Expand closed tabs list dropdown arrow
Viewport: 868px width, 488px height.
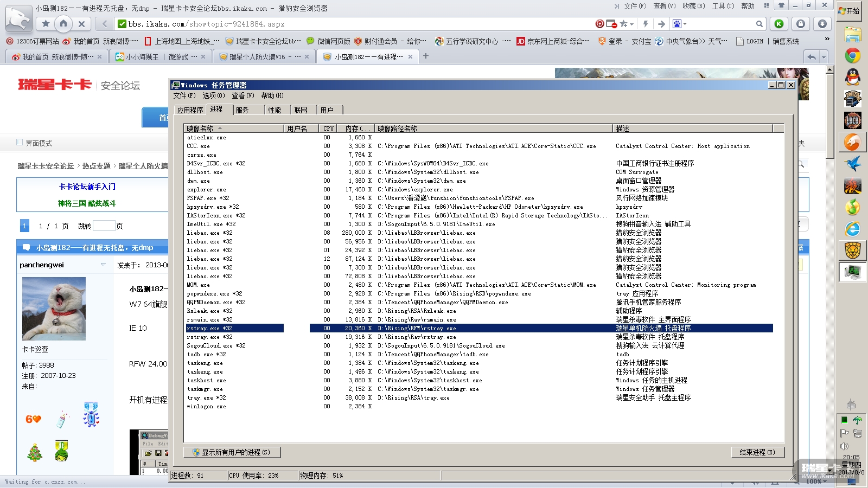pos(824,57)
